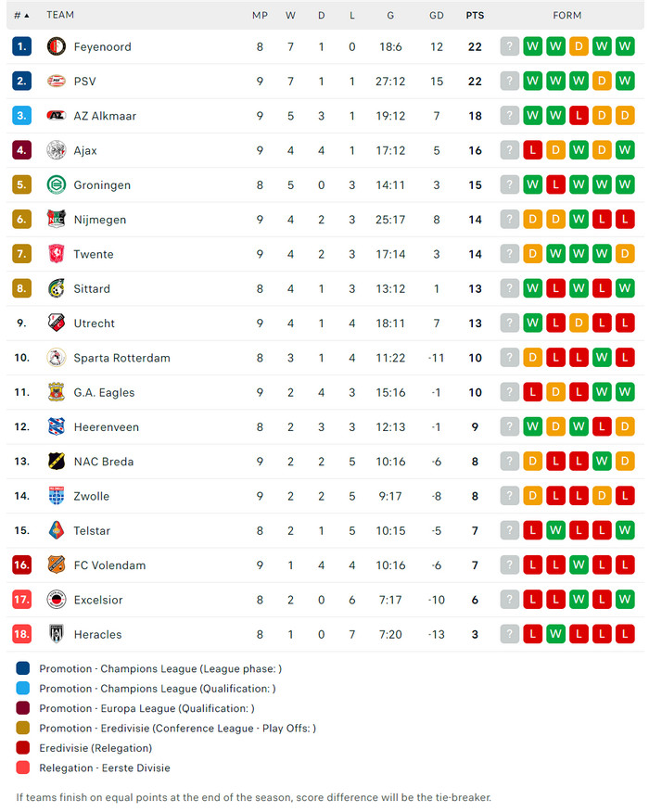The width and height of the screenshot is (649, 812).
Task: Click the PSV club logo
Action: (57, 82)
